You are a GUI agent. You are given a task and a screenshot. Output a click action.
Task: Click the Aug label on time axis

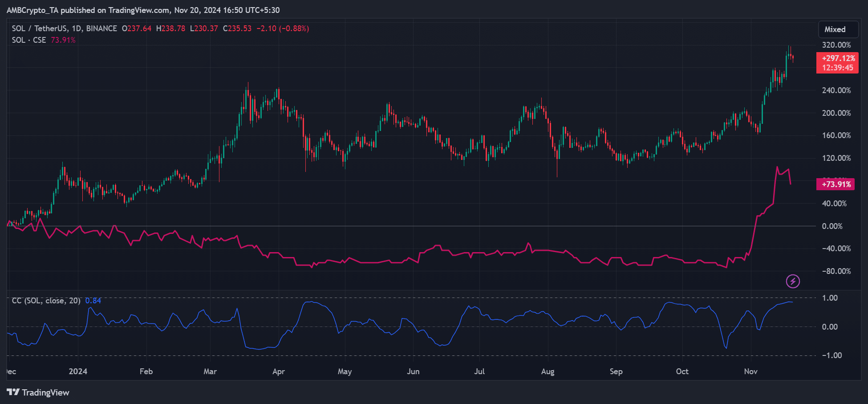548,371
